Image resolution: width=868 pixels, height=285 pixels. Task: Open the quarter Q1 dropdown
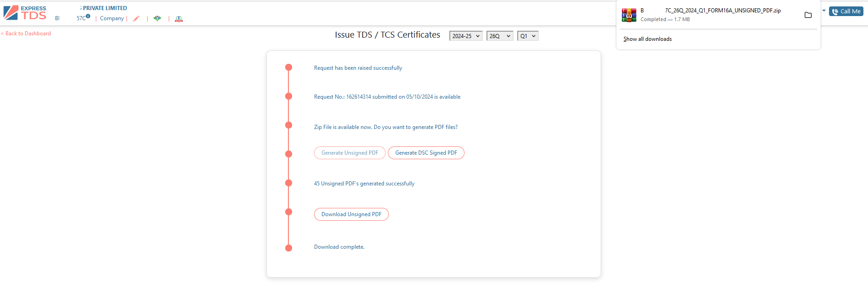(528, 36)
